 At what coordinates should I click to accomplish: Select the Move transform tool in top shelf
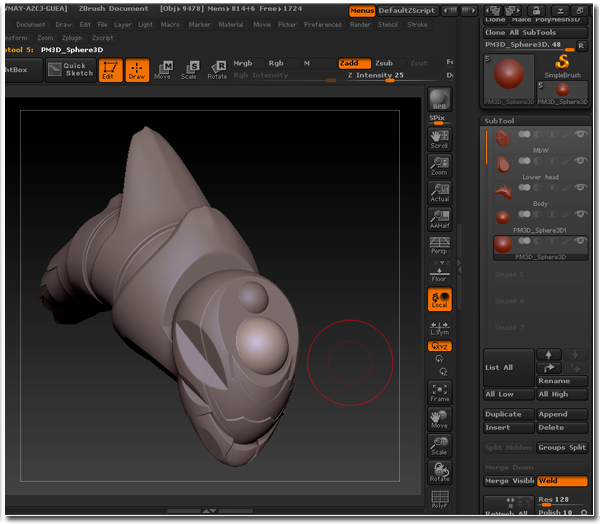point(163,70)
